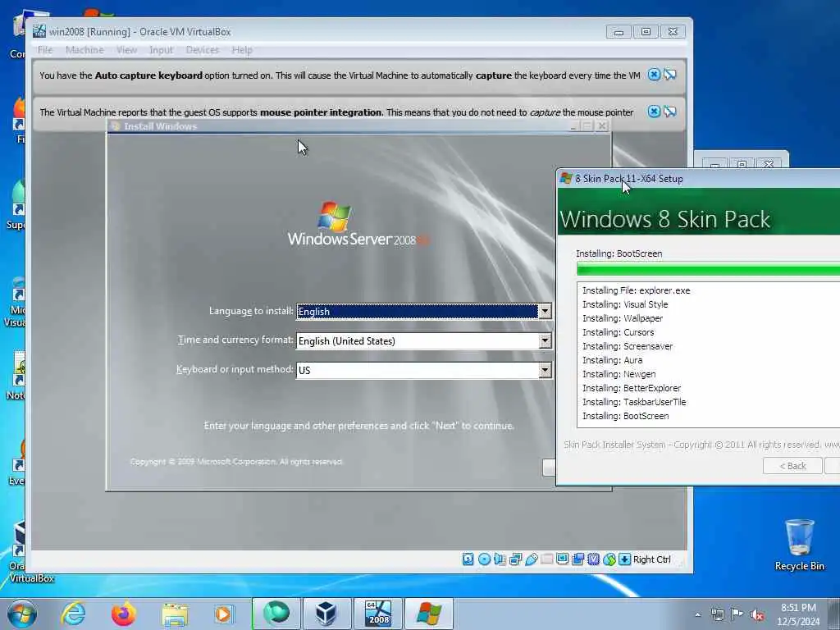Open Windows Explorer folder from the taskbar
The height and width of the screenshot is (630, 840).
[x=175, y=614]
